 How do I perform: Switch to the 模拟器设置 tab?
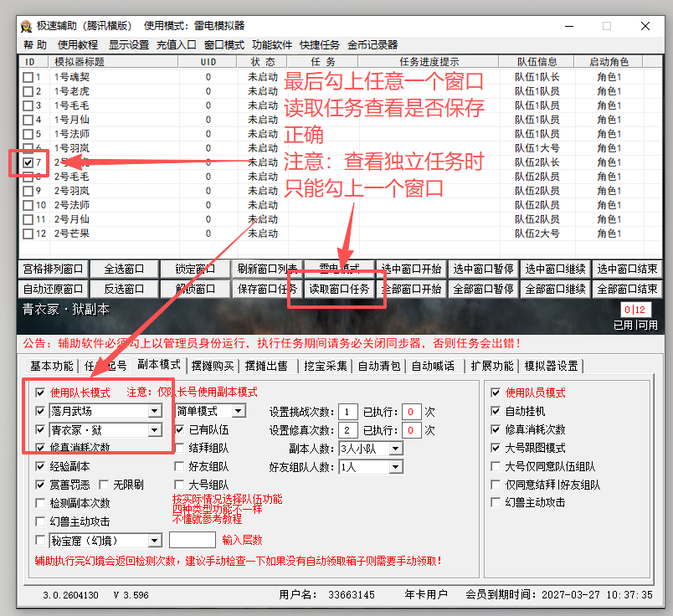(x=551, y=366)
